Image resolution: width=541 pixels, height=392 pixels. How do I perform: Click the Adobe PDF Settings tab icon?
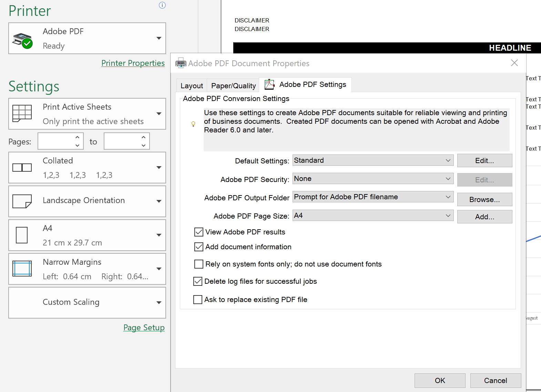[x=269, y=84]
